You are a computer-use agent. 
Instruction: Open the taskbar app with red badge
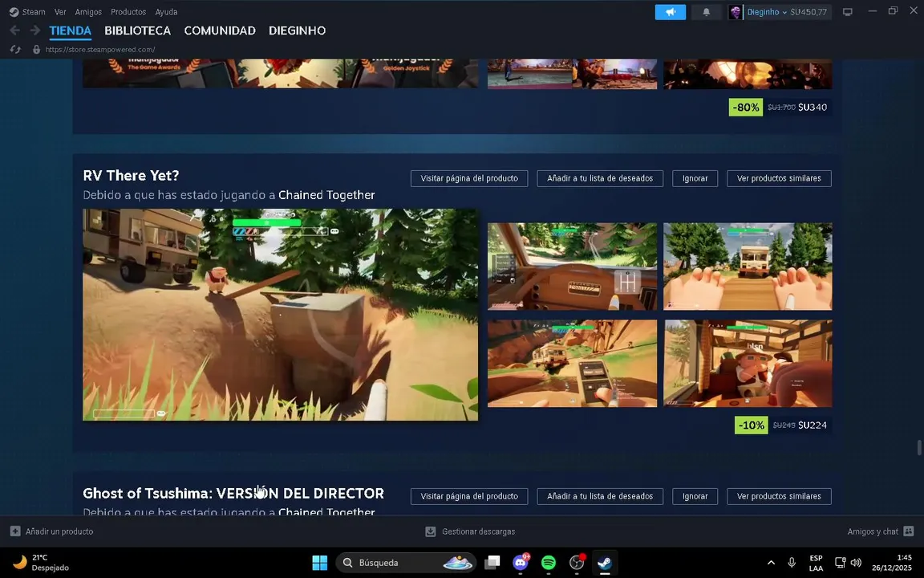577,563
